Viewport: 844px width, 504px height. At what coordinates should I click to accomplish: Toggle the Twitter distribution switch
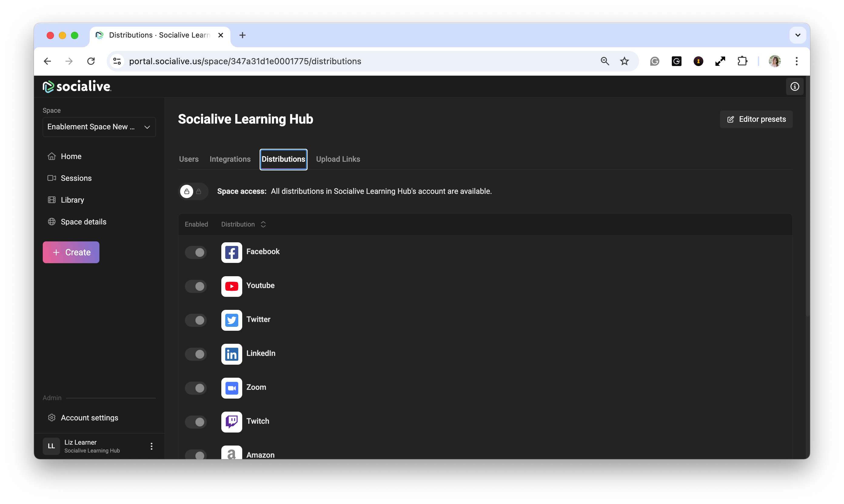point(196,320)
